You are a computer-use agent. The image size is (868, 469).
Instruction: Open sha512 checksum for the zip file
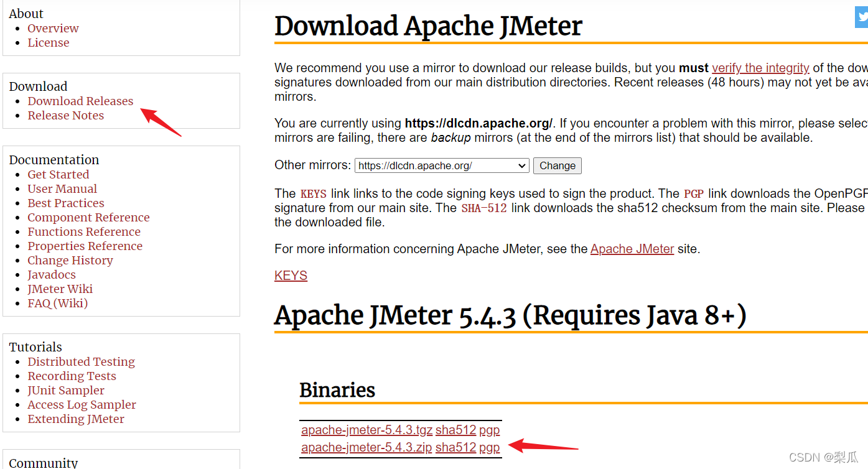(x=455, y=447)
